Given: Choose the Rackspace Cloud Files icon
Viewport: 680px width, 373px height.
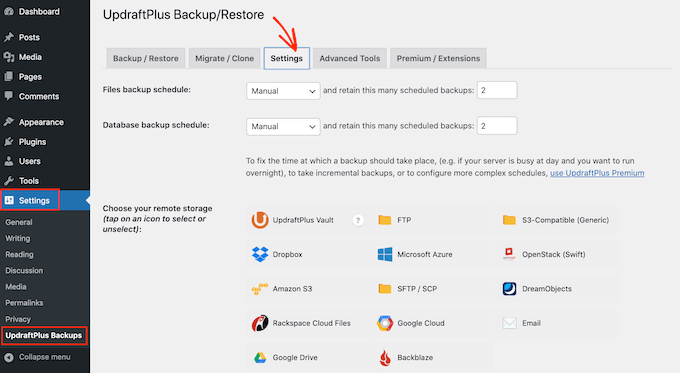Looking at the screenshot, I should 260,323.
